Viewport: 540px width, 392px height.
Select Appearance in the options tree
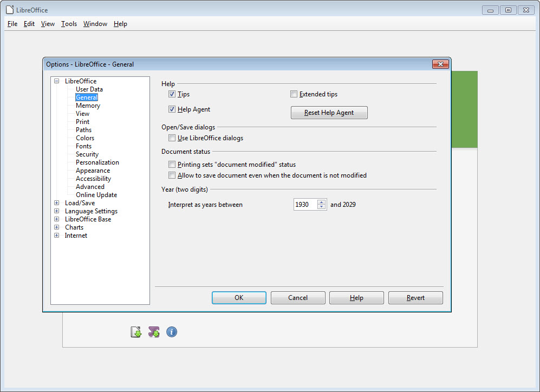pos(93,171)
